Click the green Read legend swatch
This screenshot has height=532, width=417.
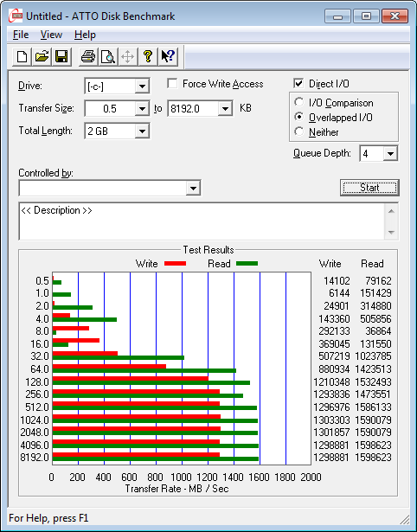(x=247, y=263)
